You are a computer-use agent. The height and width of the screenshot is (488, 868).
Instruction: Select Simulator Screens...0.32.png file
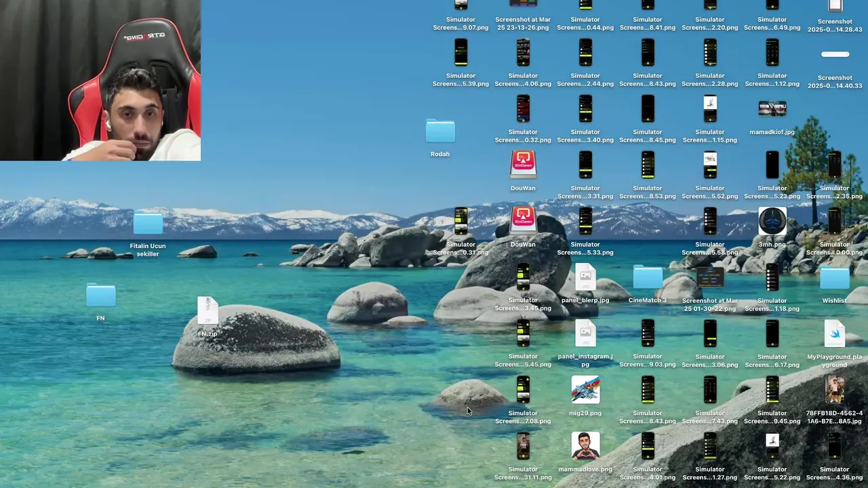tap(523, 108)
